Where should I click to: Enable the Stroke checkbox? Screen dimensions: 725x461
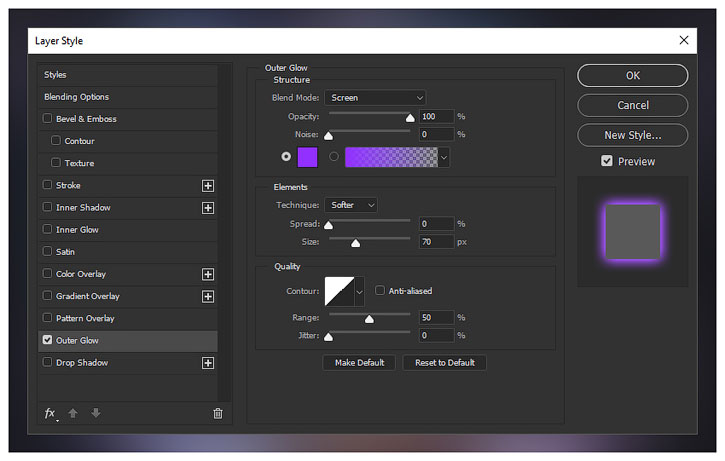click(47, 184)
